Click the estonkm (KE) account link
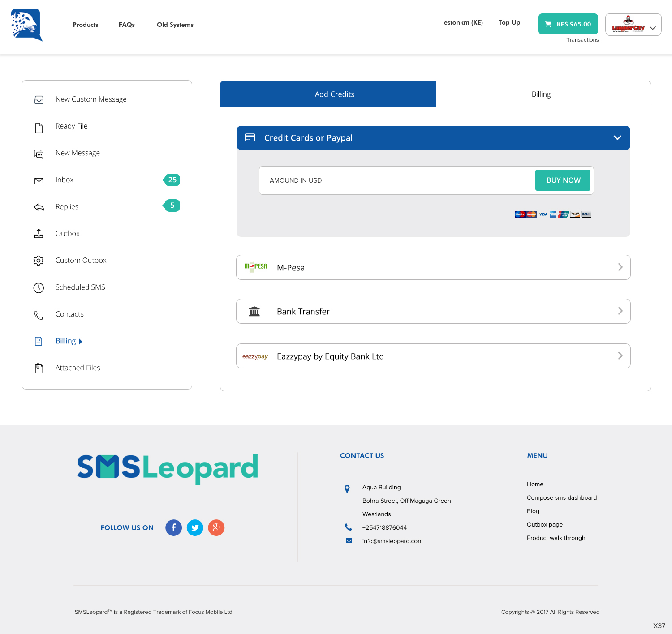The height and width of the screenshot is (634, 672). tap(463, 22)
